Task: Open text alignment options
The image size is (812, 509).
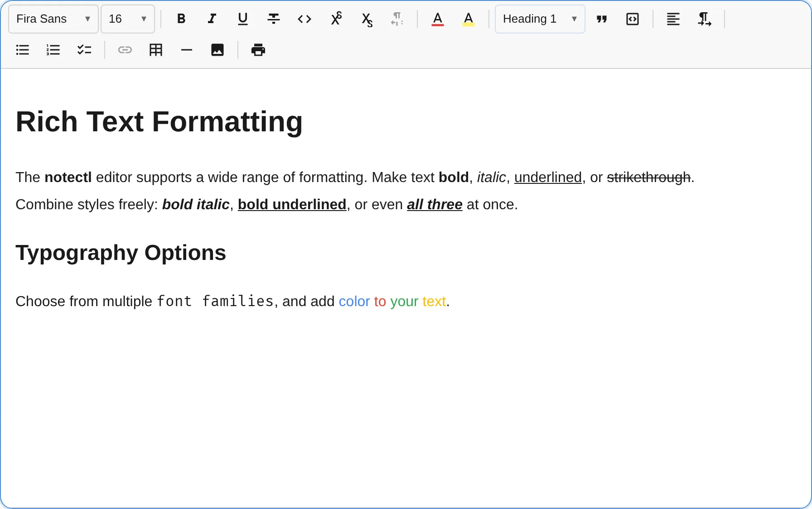Action: click(673, 19)
